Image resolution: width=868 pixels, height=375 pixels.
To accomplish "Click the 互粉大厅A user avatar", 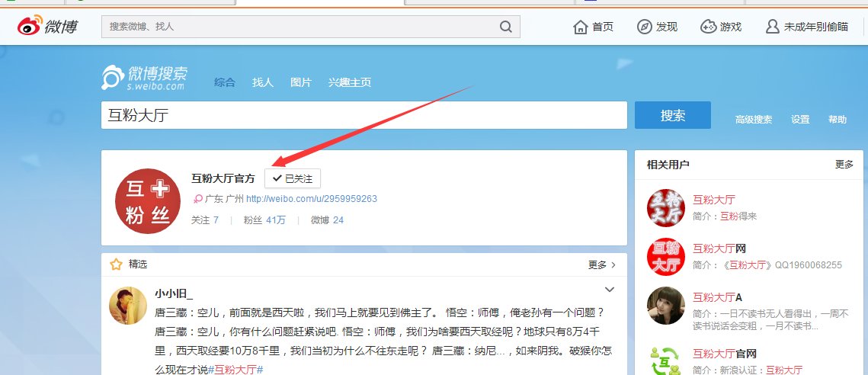I will 665,306.
